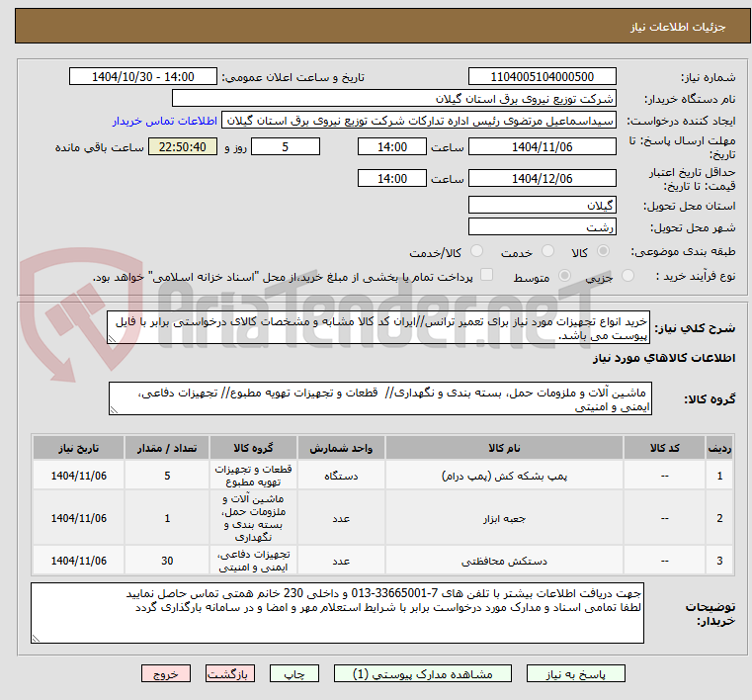The height and width of the screenshot is (700, 752).
Task: Click the 'بازگشت' back button
Action: pyautogui.click(x=230, y=673)
